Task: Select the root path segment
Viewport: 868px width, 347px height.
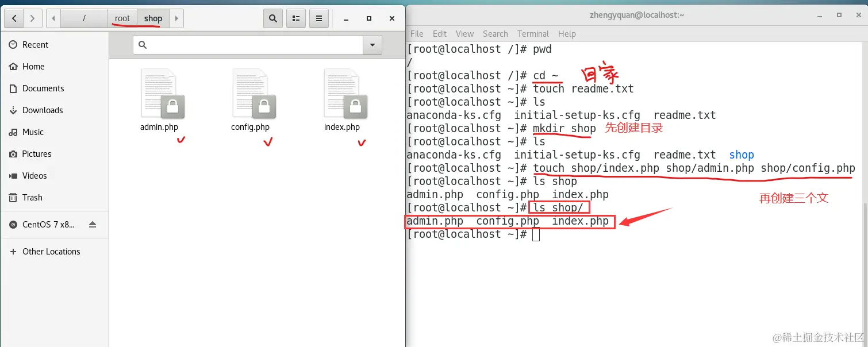Action: click(122, 18)
